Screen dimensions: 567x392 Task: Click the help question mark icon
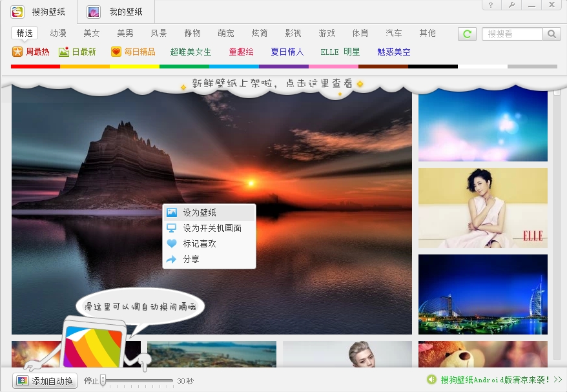click(491, 5)
